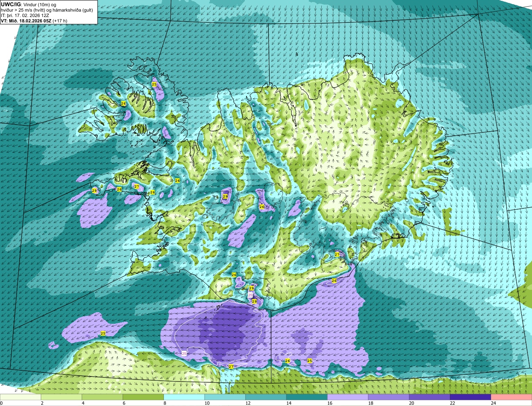Click the legend scale value 20
532x406 pixels.
tap(411, 403)
